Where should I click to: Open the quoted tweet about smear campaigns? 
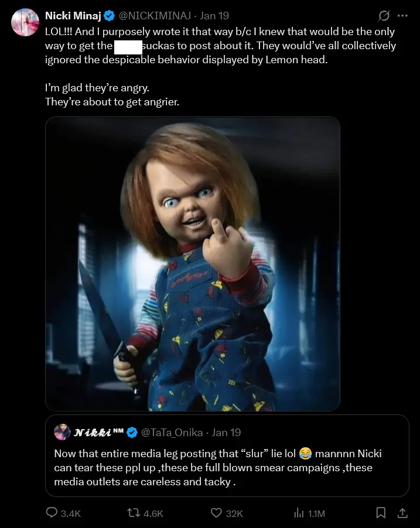tap(227, 468)
